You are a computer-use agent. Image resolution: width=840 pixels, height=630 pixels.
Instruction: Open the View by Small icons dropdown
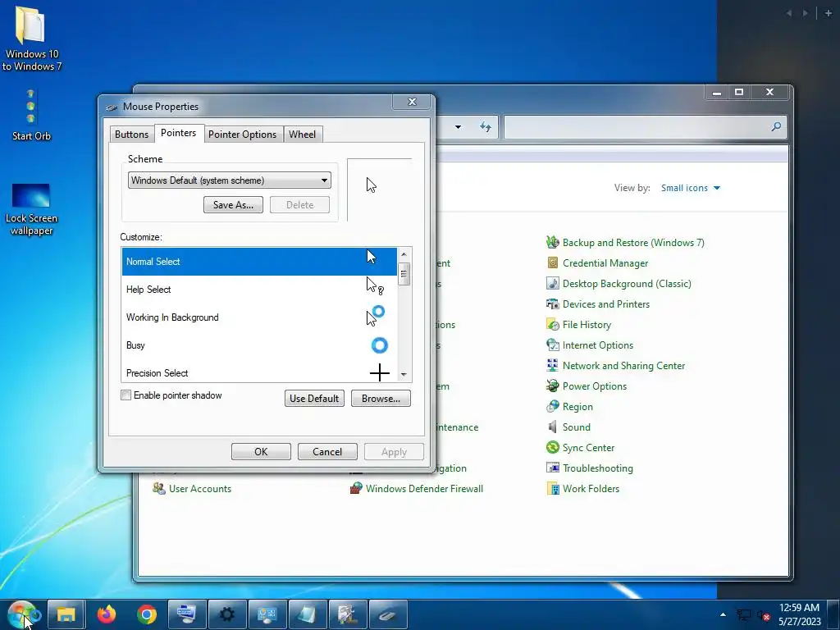691,188
